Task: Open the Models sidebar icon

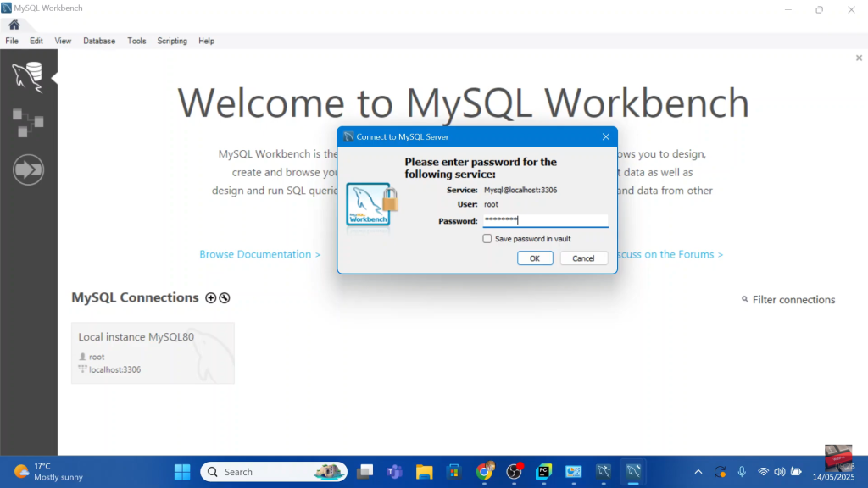Action: (28, 123)
